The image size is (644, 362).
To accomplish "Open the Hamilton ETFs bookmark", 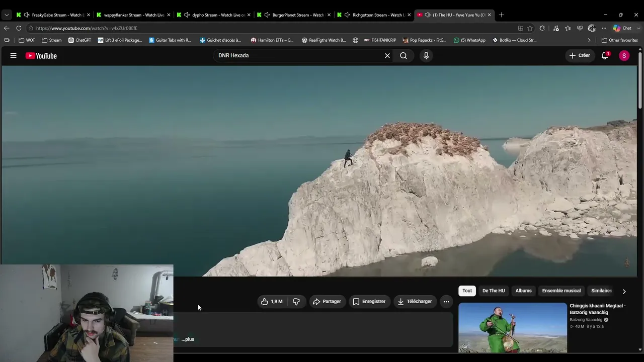I will pyautogui.click(x=272, y=40).
